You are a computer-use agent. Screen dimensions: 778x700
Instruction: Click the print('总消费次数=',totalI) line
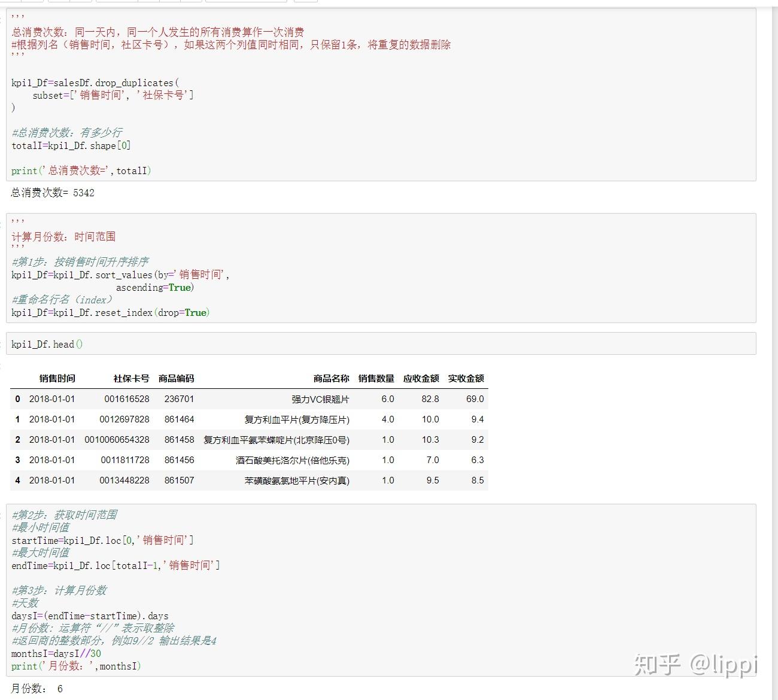click(x=81, y=171)
